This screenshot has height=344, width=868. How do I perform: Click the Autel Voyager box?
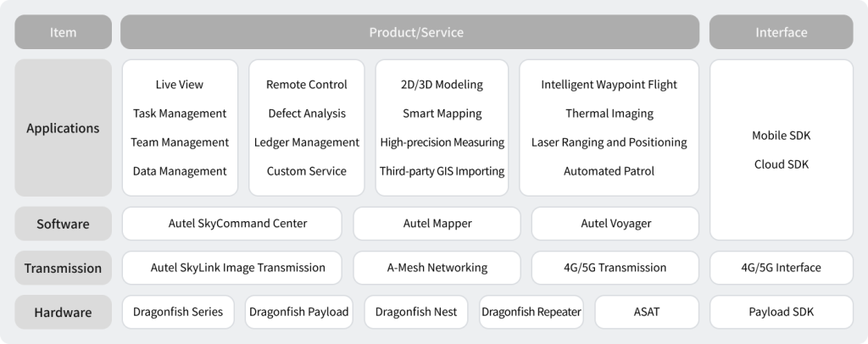pos(615,224)
